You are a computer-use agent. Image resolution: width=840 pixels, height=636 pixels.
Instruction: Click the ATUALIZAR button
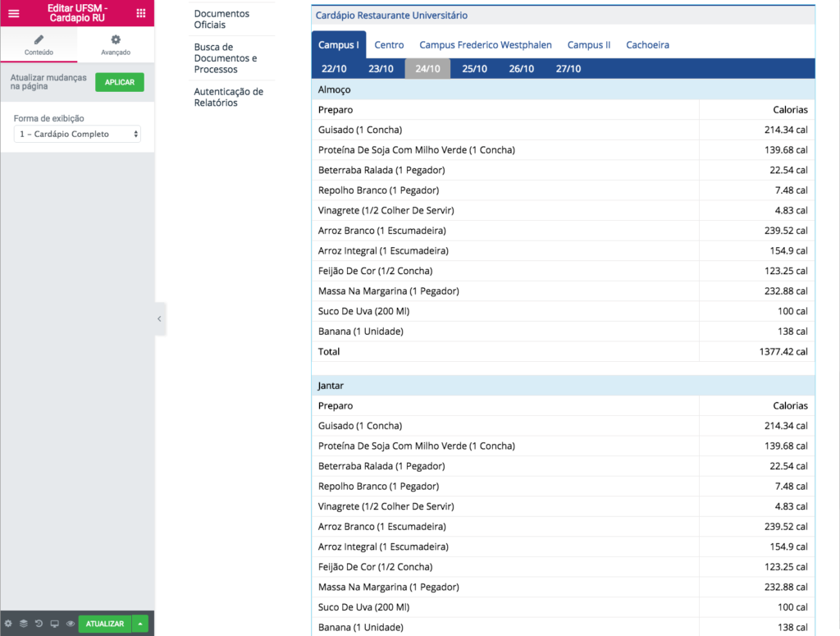(x=105, y=624)
